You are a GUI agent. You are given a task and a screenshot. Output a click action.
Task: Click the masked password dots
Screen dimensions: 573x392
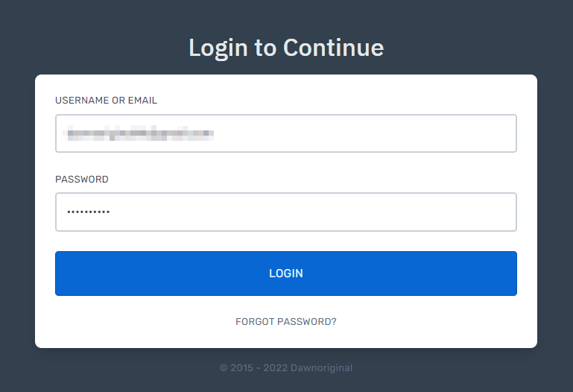coord(89,212)
